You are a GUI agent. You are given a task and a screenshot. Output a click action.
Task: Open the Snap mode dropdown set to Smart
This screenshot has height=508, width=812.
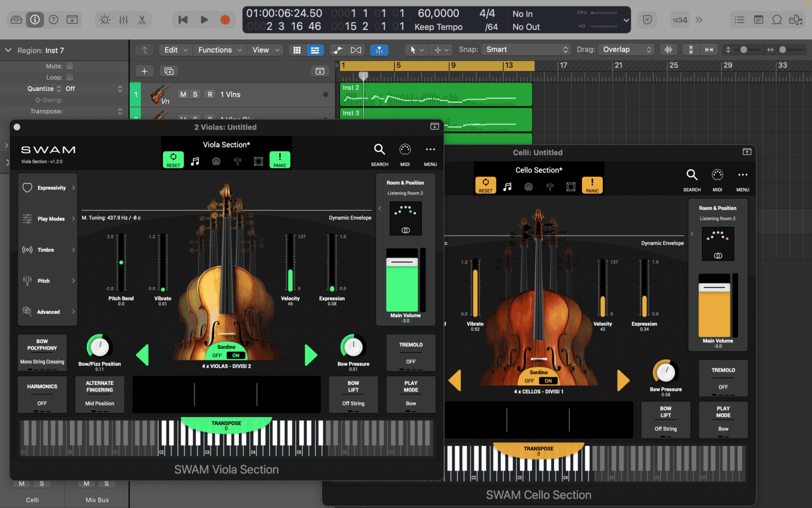coord(525,49)
